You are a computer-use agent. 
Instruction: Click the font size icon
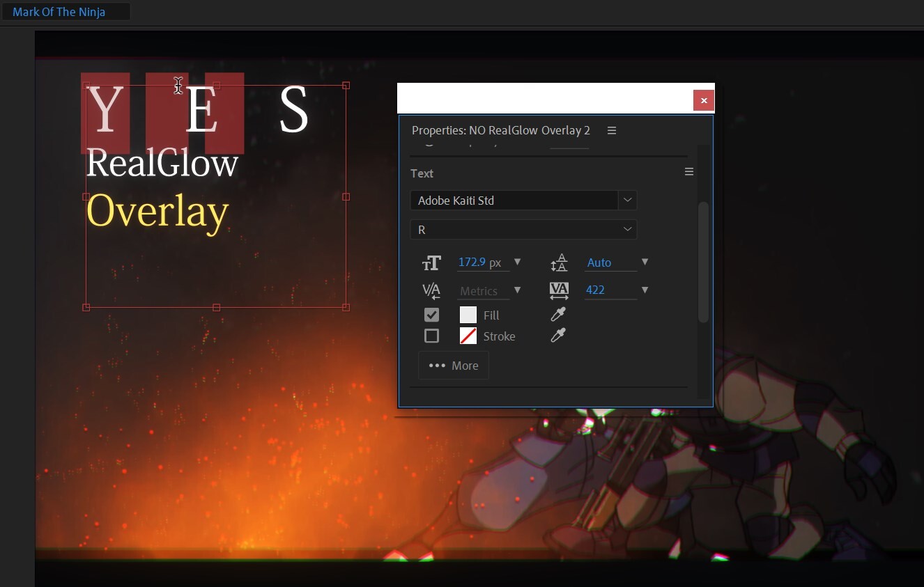click(431, 263)
